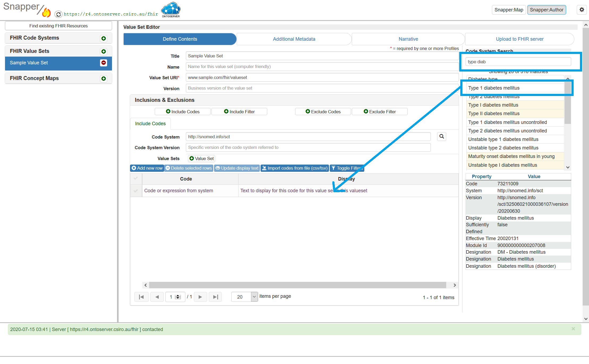
Task: Expand the FHIR Value Sets section
Action: (59, 51)
